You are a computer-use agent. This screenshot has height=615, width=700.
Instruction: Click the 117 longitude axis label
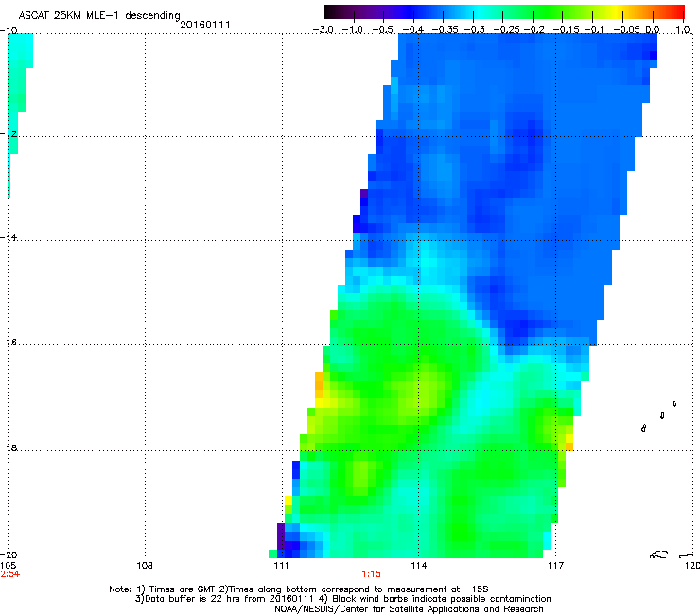[x=555, y=566]
